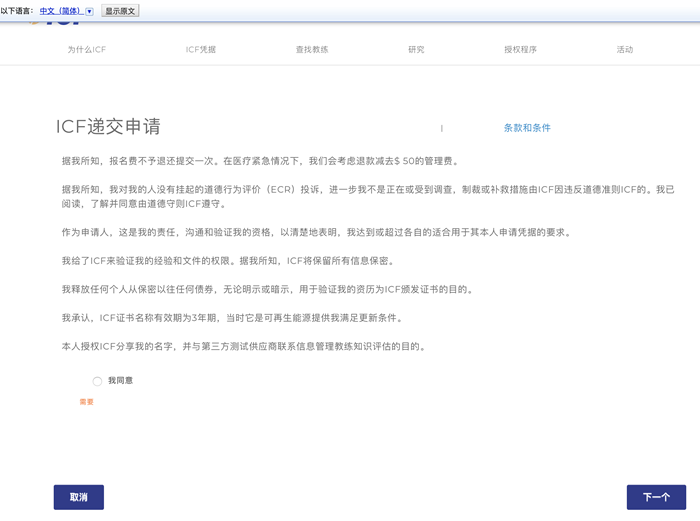Go to the 查找教练 menu item

(311, 49)
